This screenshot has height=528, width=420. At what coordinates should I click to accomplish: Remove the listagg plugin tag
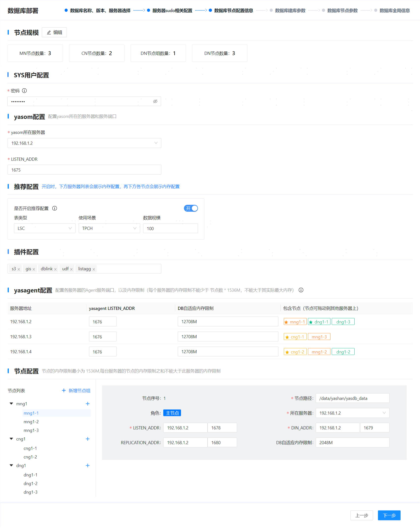(94, 269)
